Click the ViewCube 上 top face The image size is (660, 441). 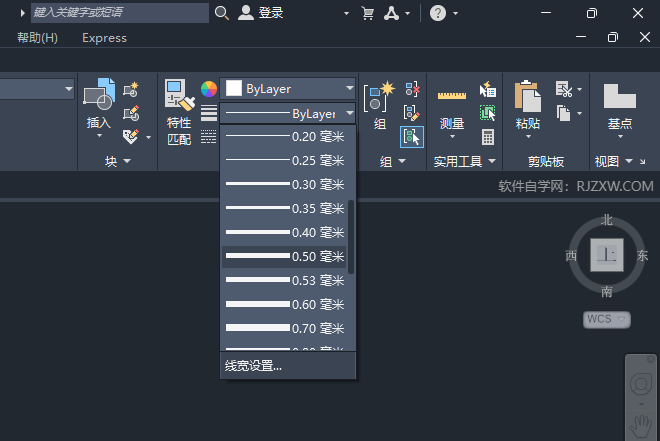pos(607,255)
